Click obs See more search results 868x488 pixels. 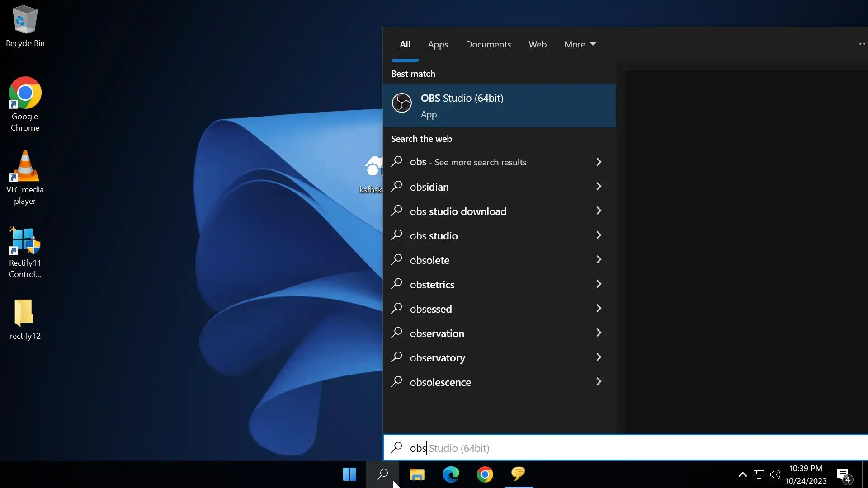point(468,162)
